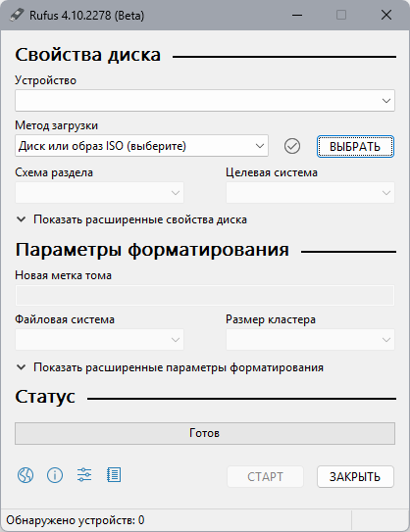
Task: Click the ЗАКРЫТЬ button
Action: tap(355, 477)
